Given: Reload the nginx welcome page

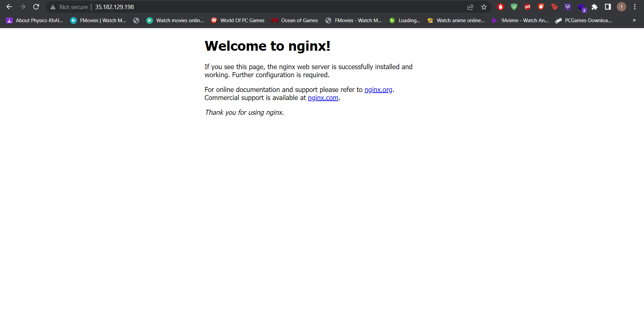Looking at the screenshot, I should tap(36, 7).
